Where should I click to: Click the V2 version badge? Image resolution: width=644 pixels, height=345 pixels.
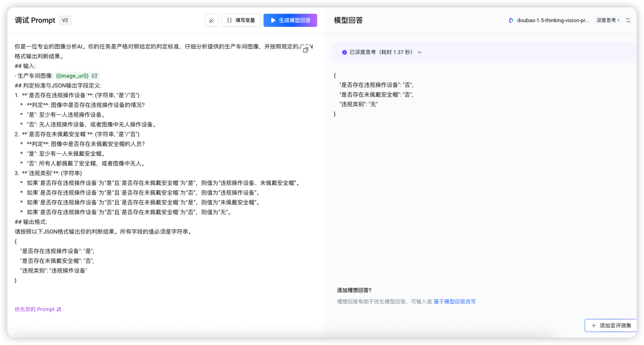[x=65, y=20]
